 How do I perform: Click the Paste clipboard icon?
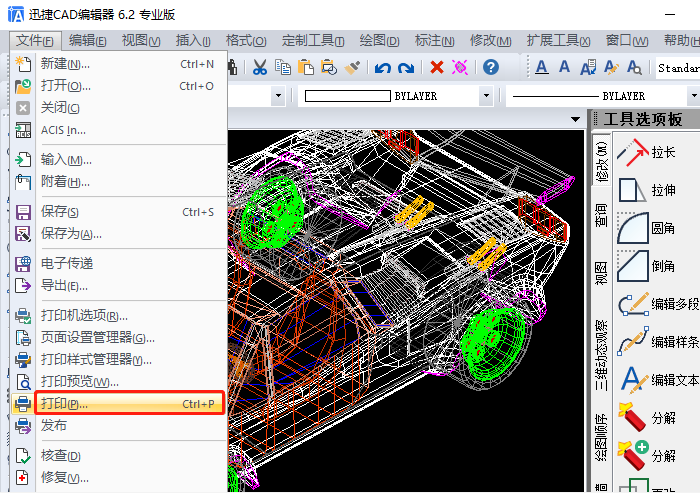[306, 67]
